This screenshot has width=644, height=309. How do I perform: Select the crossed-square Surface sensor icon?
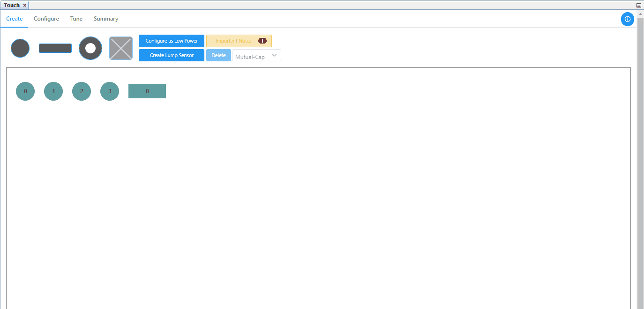[121, 48]
